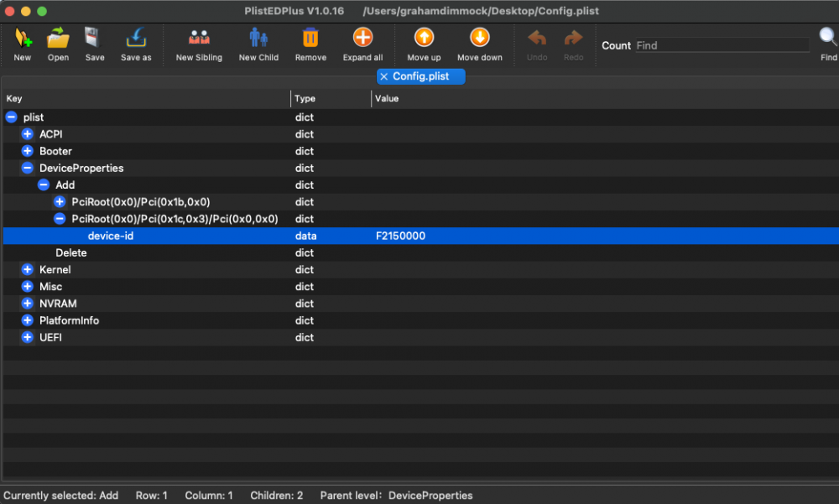Expand the PlatformInfo node

point(28,320)
